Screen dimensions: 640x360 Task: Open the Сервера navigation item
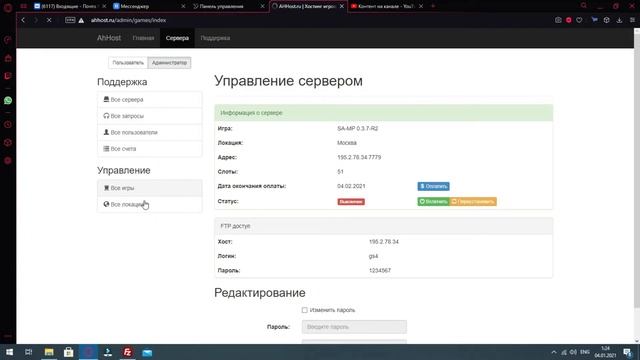pyautogui.click(x=177, y=38)
